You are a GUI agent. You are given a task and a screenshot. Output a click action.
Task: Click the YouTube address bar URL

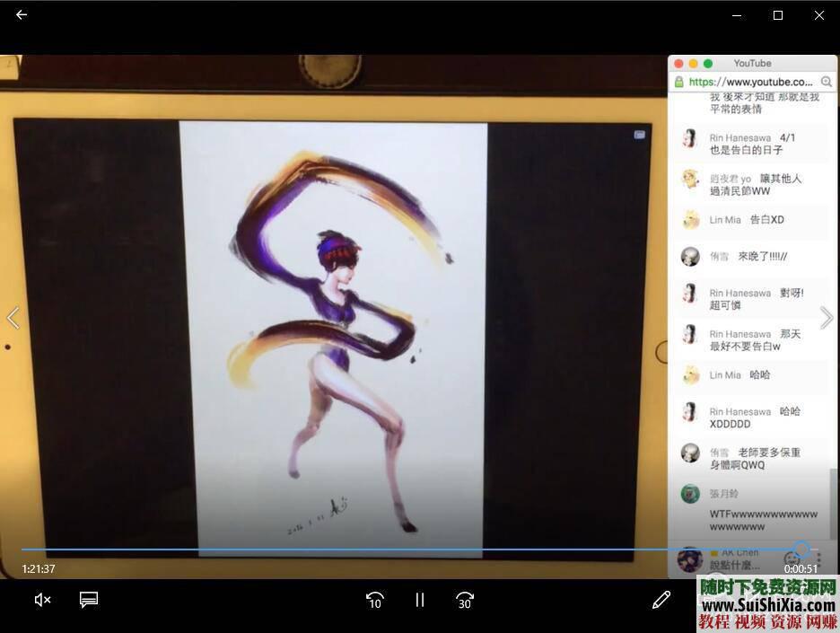click(750, 82)
